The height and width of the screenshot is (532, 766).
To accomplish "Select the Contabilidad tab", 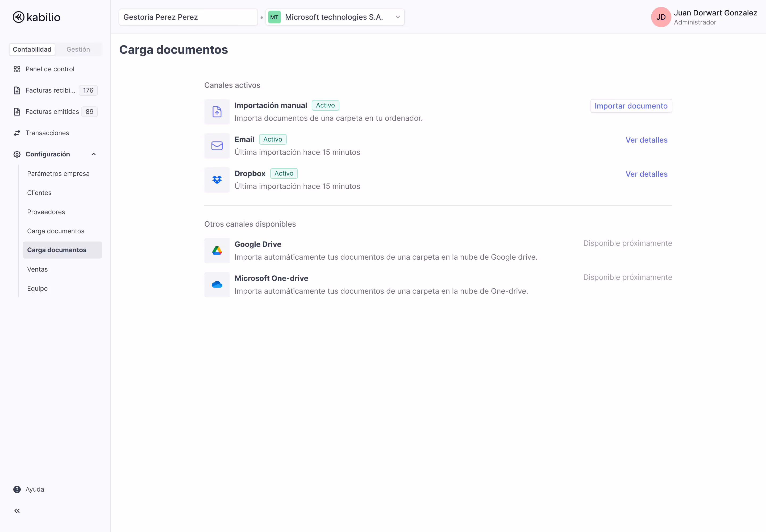I will [x=32, y=49].
